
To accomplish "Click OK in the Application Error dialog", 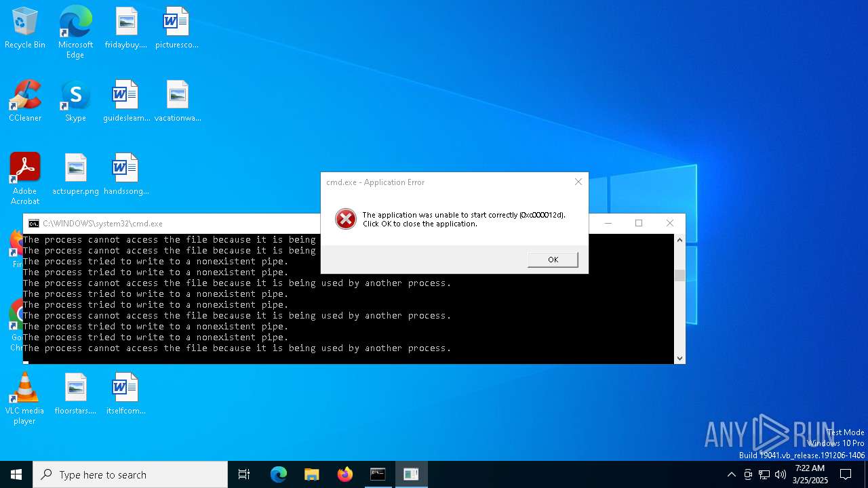I will [x=553, y=260].
